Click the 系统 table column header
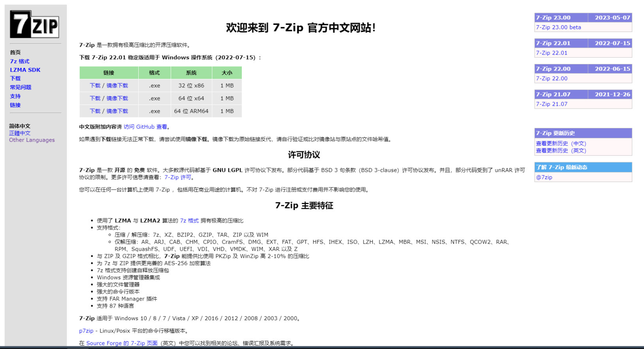The width and height of the screenshot is (644, 349). pos(191,73)
